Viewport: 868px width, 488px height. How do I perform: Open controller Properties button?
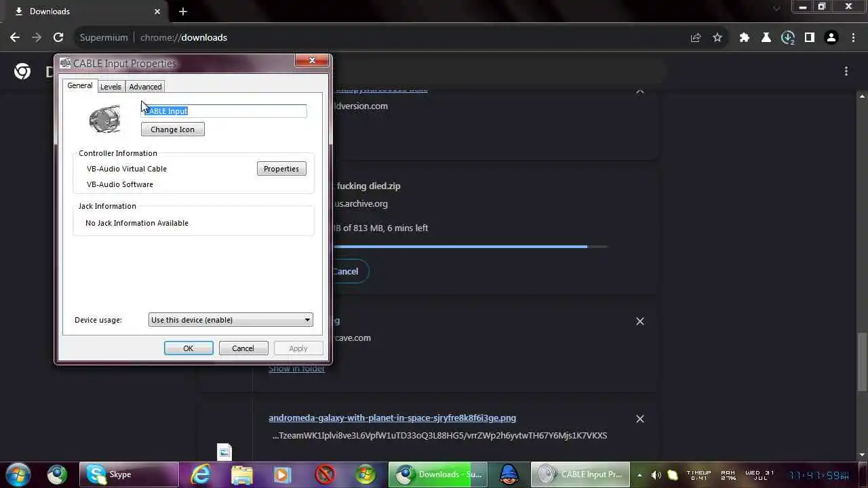(281, 169)
